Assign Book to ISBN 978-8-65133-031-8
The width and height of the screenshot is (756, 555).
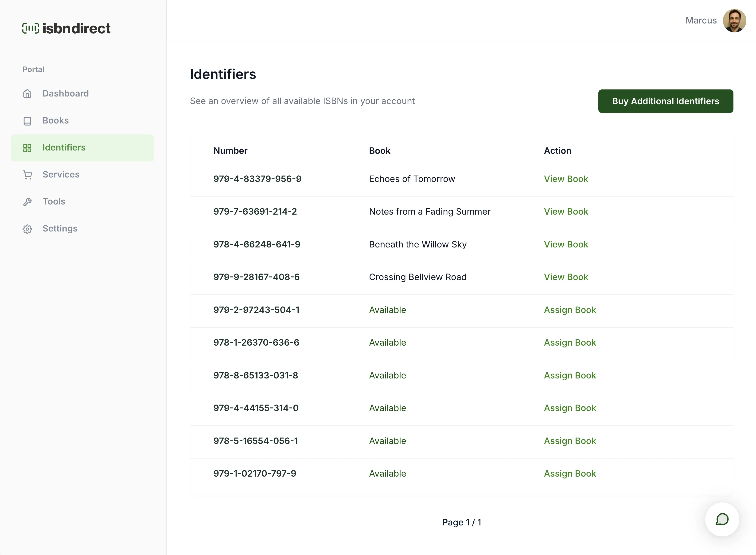point(570,375)
